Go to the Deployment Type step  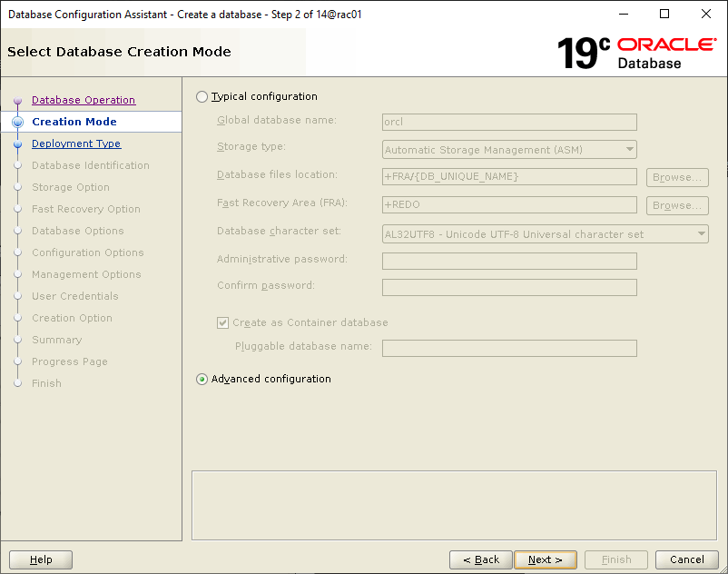pyautogui.click(x=76, y=143)
